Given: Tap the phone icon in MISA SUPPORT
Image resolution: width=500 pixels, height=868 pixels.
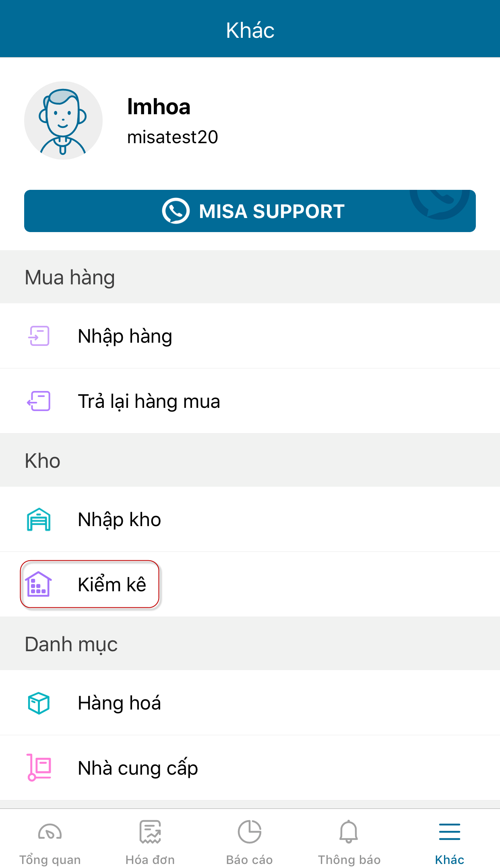Looking at the screenshot, I should 176,211.
